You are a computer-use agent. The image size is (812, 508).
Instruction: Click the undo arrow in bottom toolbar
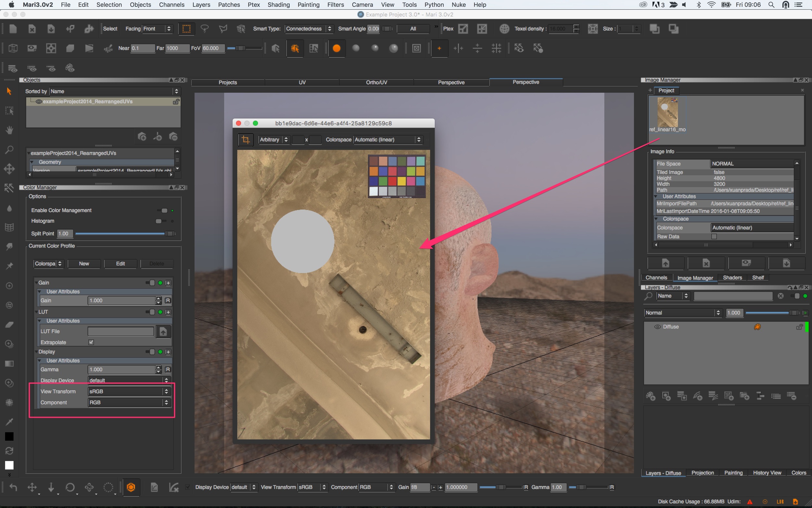13,487
